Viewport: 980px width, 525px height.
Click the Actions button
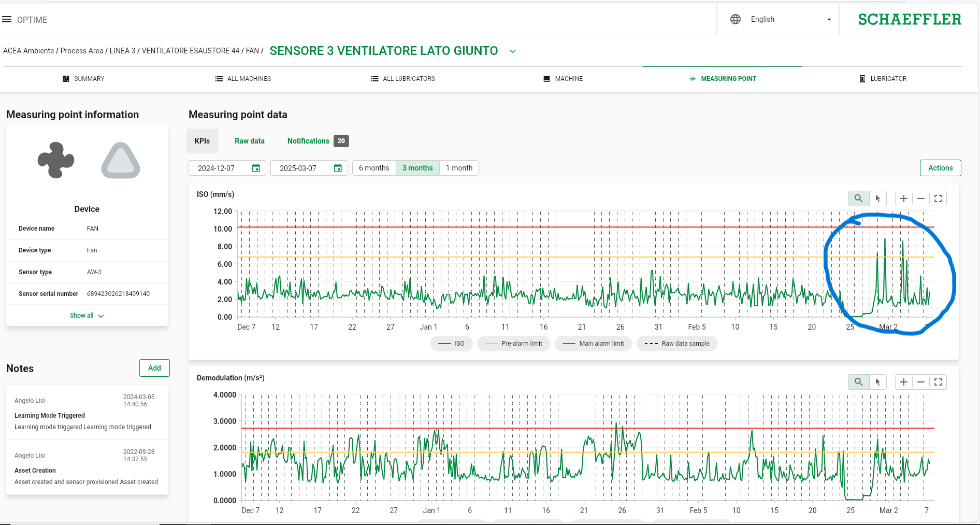(940, 168)
